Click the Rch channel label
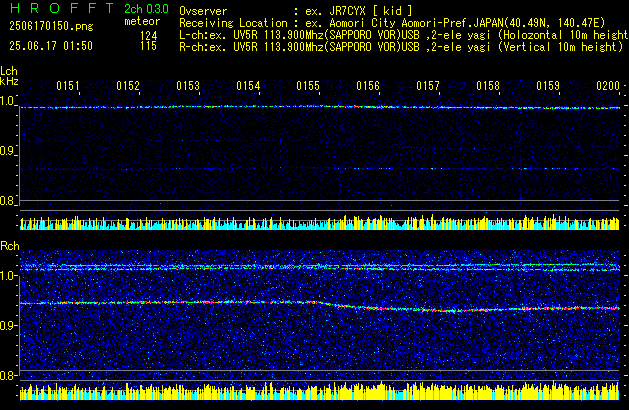Viewport: 629px width, 410px height. pos(10,246)
